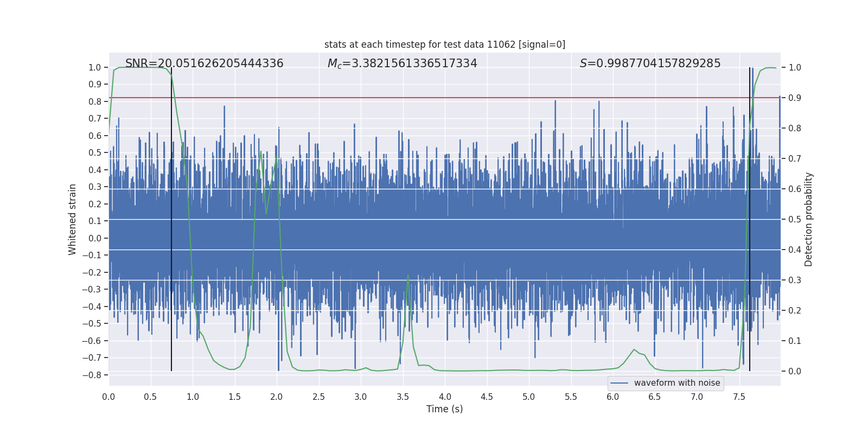Click the 'Time (s)' x-axis label
The image size is (868, 434).
tap(444, 409)
